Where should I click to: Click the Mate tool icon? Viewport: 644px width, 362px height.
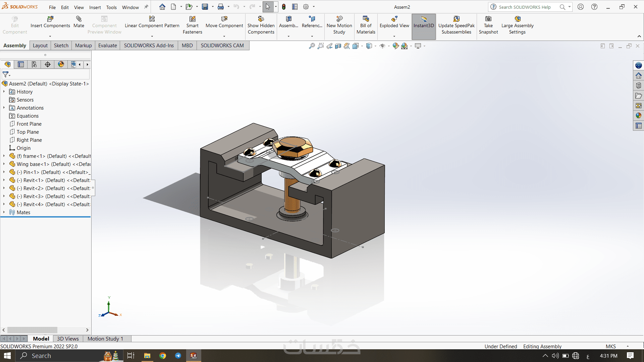[79, 19]
